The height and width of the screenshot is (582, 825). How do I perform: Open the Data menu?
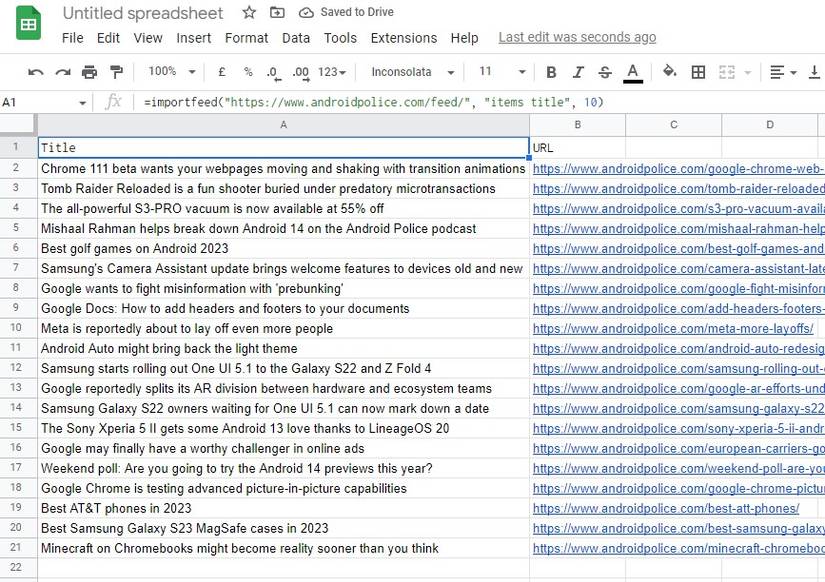click(x=296, y=38)
